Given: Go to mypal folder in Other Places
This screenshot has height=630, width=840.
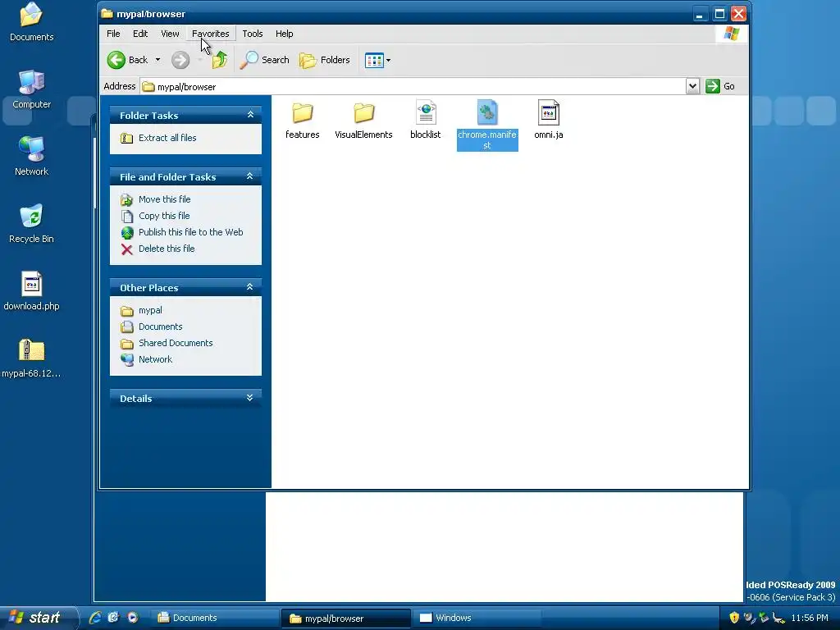Looking at the screenshot, I should coord(150,310).
